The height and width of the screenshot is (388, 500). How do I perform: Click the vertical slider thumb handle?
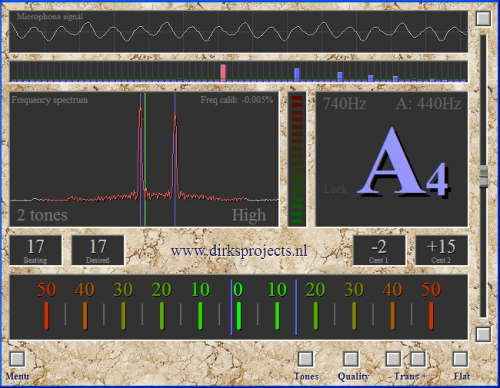tap(483, 175)
